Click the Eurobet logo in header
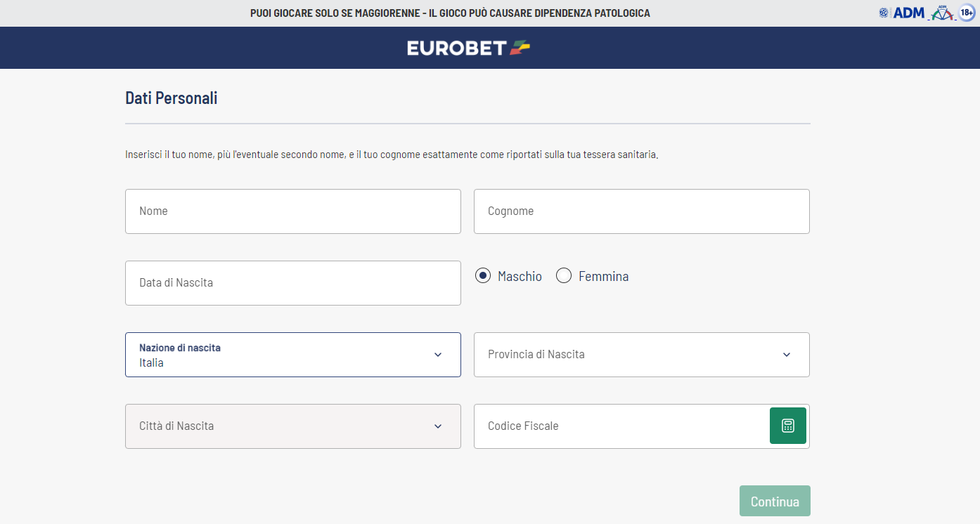Viewport: 980px width, 524px height. [x=468, y=48]
